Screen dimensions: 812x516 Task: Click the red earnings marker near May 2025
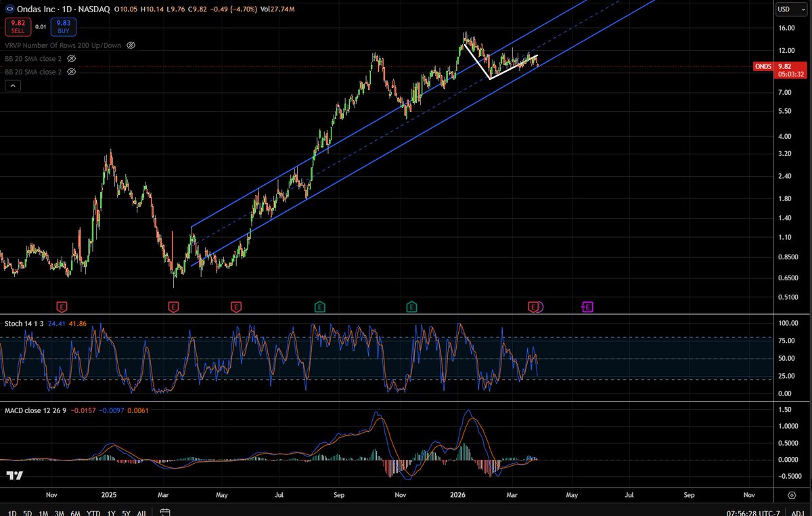click(236, 307)
